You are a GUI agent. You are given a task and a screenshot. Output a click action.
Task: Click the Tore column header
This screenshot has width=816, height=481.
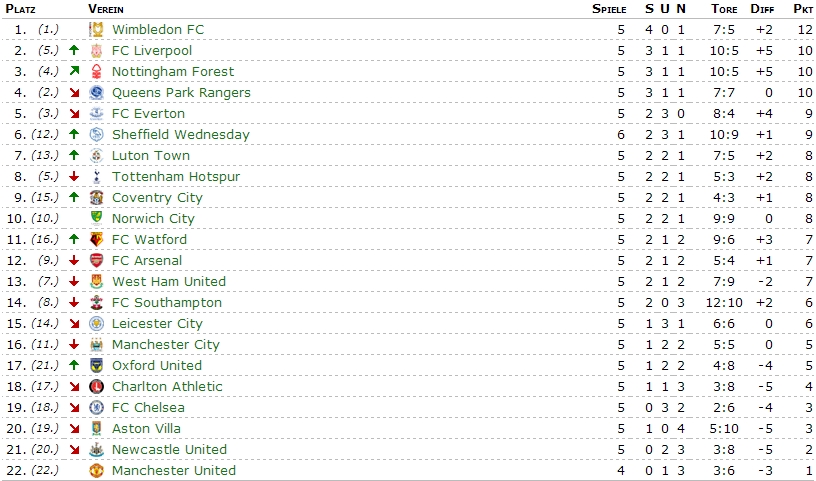coord(724,9)
